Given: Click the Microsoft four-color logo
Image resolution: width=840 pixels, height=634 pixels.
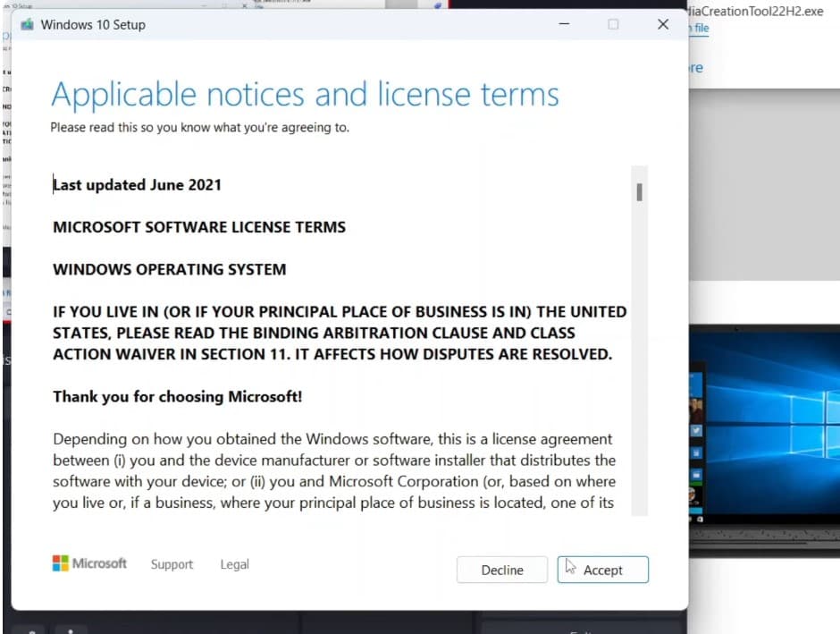Looking at the screenshot, I should click(x=61, y=563).
